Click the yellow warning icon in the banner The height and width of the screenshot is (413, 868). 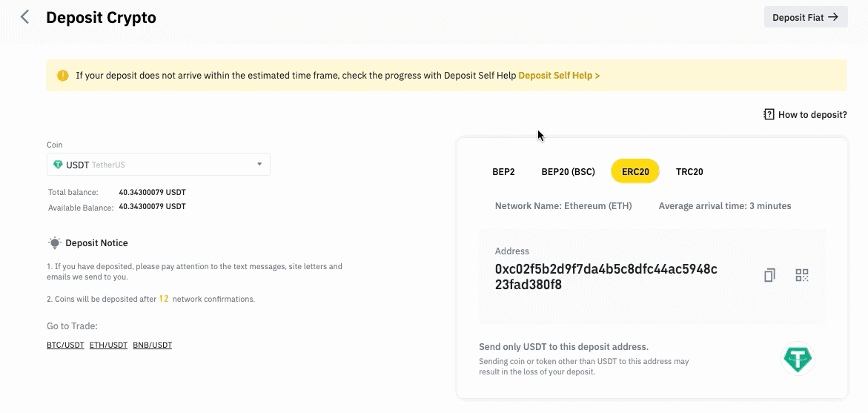coord(62,76)
